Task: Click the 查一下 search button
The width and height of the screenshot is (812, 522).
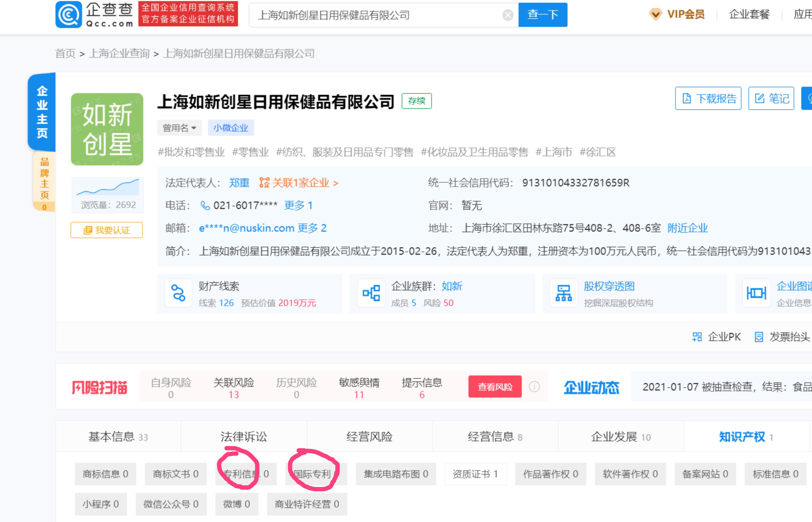Action: (542, 14)
